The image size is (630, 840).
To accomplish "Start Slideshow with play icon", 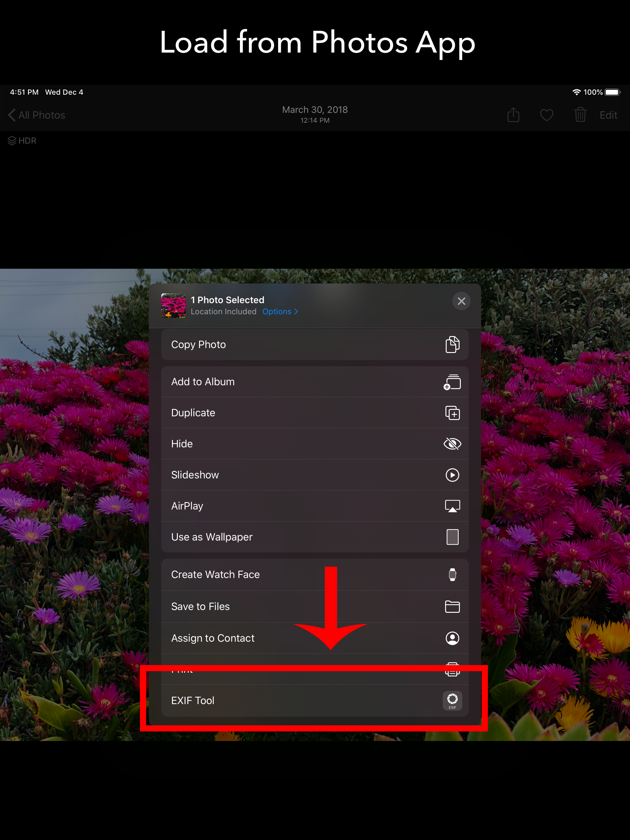I will click(x=452, y=475).
